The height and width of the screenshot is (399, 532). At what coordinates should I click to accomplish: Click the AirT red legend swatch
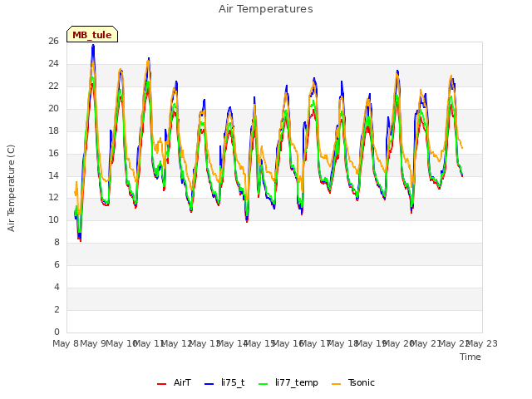click(x=162, y=384)
